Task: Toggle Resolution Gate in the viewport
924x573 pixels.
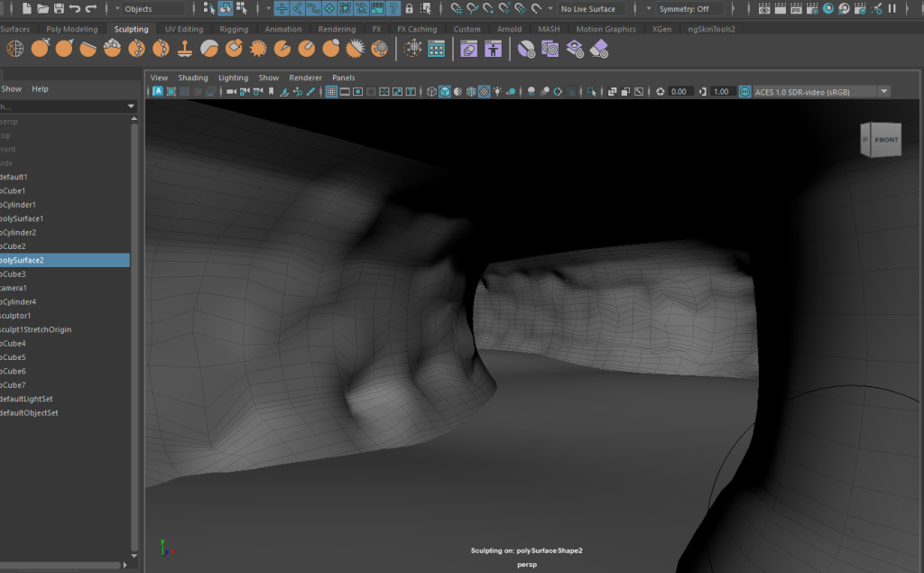Action: 357,91
